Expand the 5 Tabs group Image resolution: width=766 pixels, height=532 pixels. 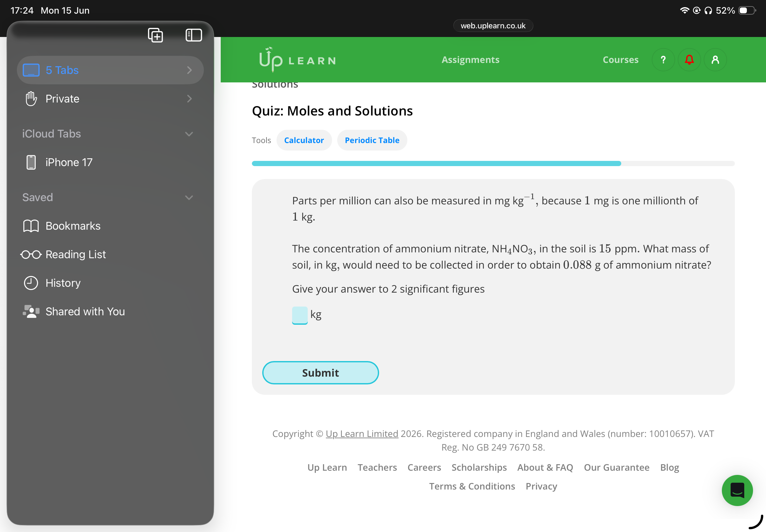point(110,70)
